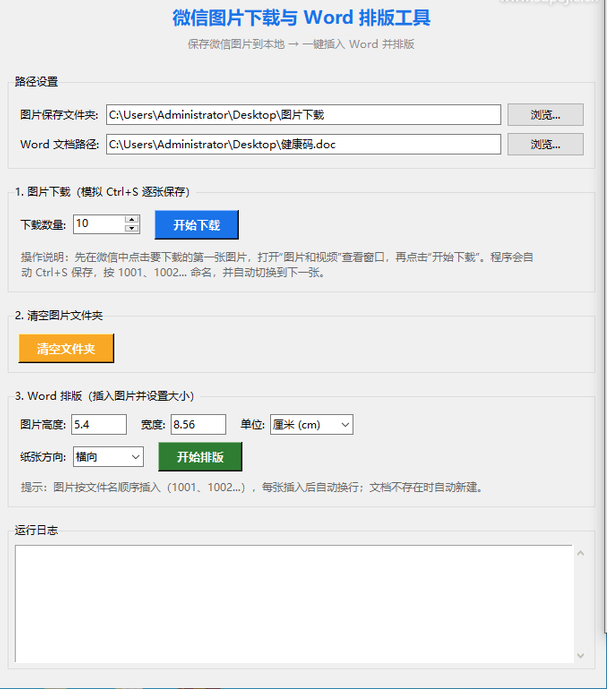The height and width of the screenshot is (690, 609).
Task: Click the 2. 清空图片文件夹 heading
Action: [x=59, y=316]
